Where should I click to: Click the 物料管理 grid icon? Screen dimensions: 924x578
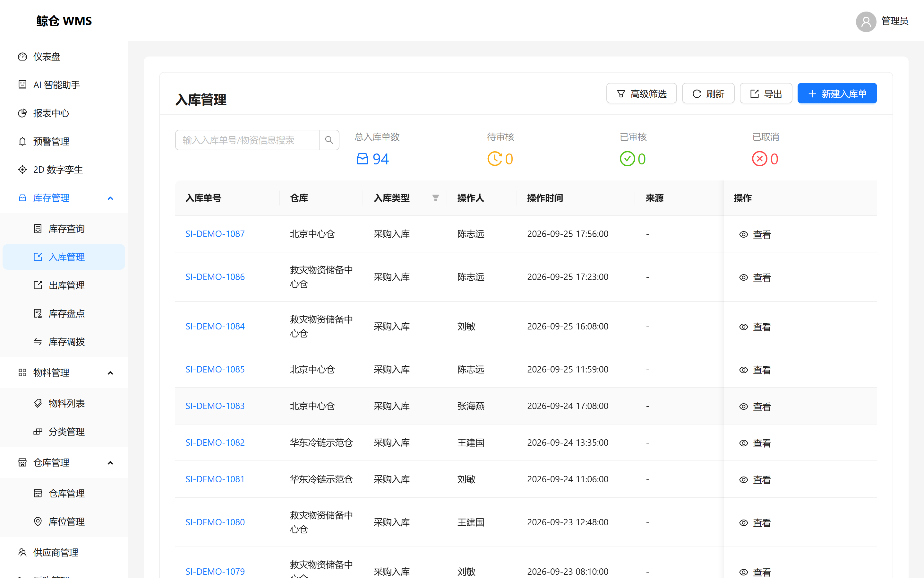point(22,373)
